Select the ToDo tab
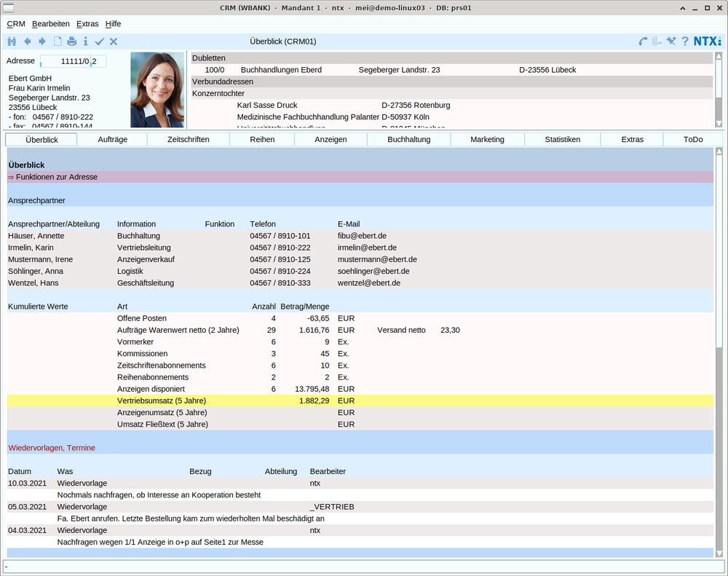 (693, 139)
